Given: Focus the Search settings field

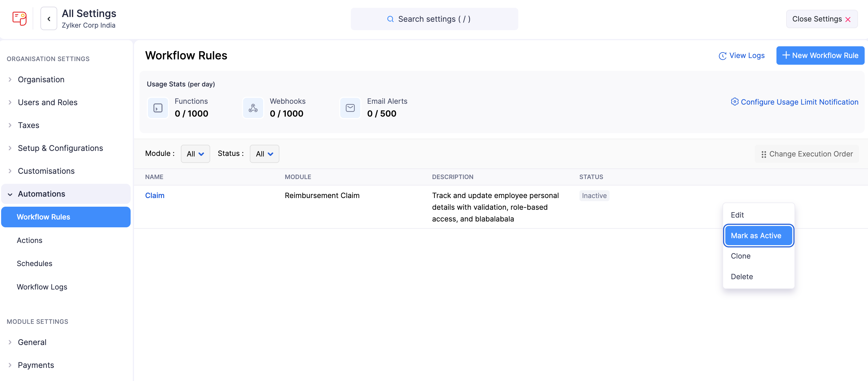Looking at the screenshot, I should [x=434, y=19].
